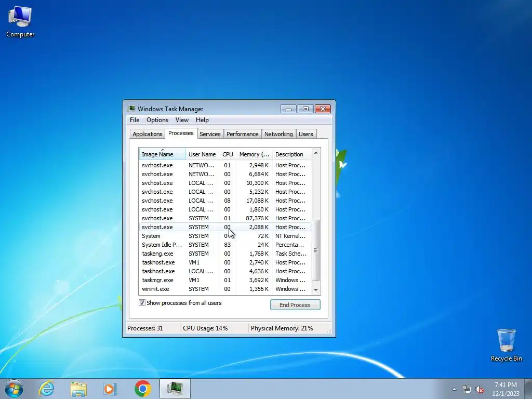Select the taskeng.exe process row
The image size is (532, 399).
pyautogui.click(x=225, y=254)
